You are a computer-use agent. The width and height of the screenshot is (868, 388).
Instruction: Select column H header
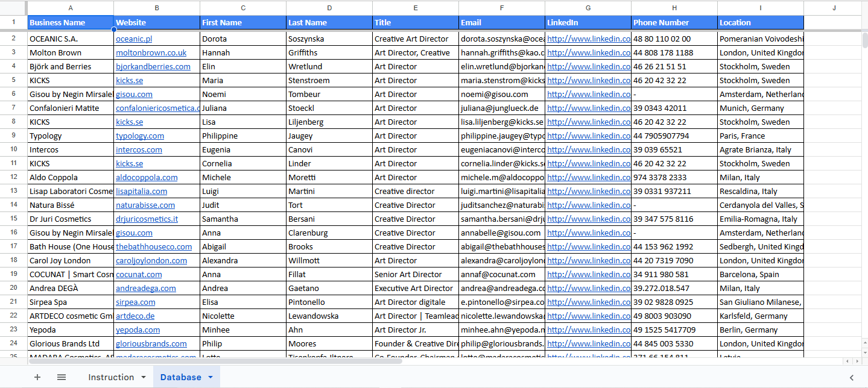(674, 8)
